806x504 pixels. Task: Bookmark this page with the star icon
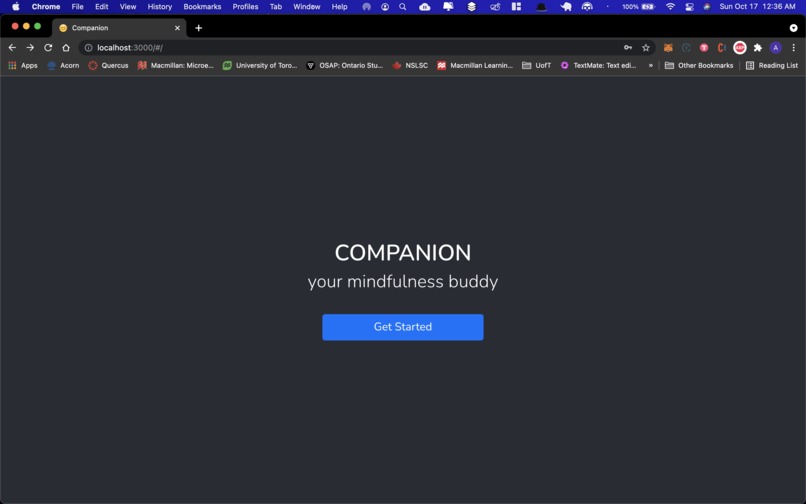[646, 48]
